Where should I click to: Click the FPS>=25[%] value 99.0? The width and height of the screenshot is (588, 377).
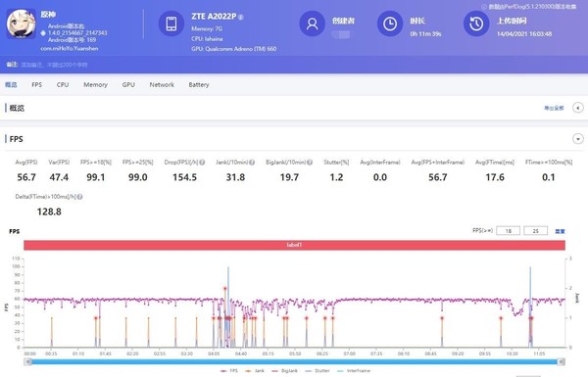click(x=137, y=177)
